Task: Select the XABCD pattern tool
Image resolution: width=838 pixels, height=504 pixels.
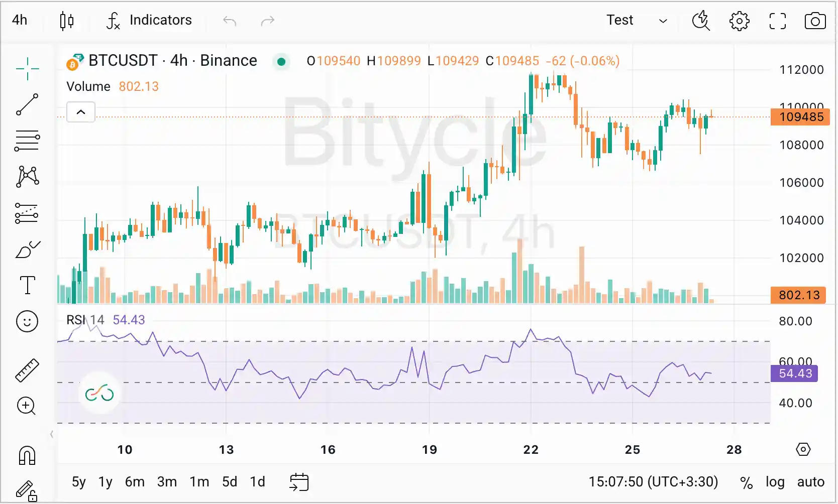Action: [x=27, y=177]
